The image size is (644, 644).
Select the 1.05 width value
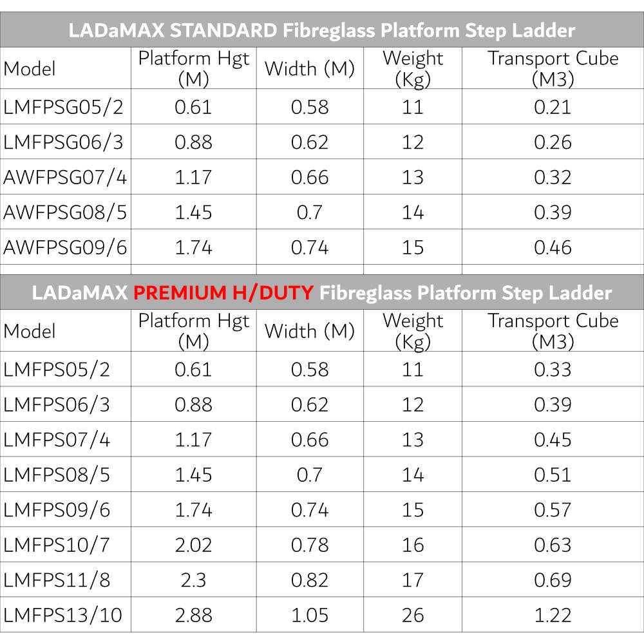(310, 615)
